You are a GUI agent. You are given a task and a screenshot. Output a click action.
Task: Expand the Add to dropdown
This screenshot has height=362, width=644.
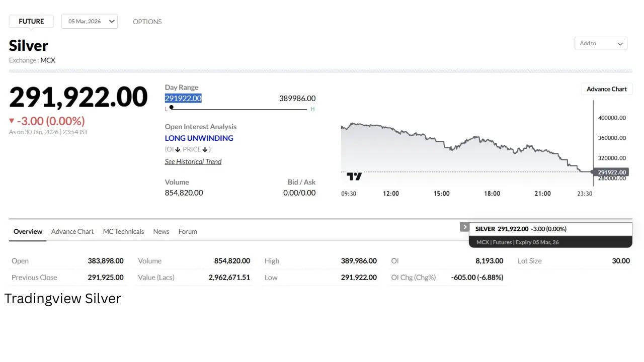[601, 43]
